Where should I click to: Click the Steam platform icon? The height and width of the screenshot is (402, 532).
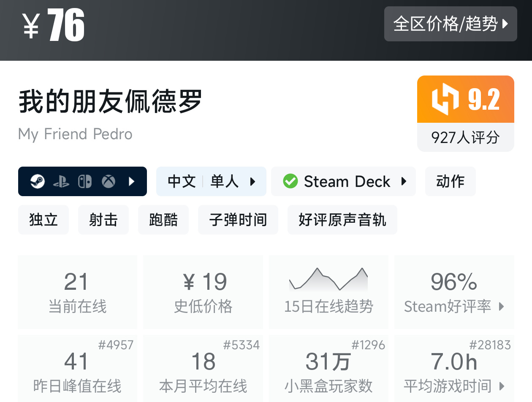38,181
